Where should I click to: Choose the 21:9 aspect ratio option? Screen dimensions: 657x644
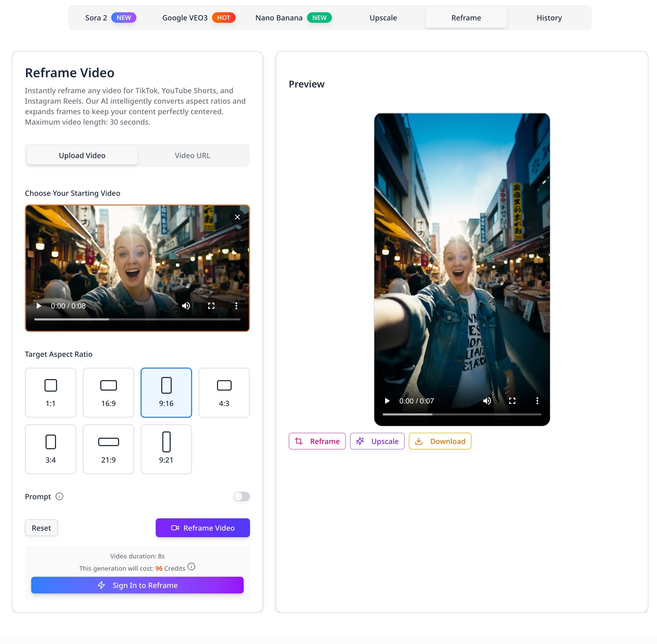click(108, 449)
